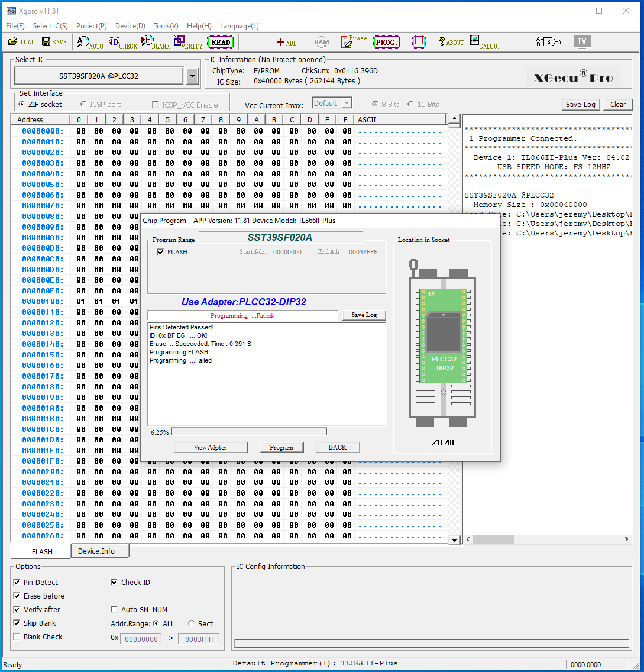Click the PROG. toolbar icon
644x672 pixels.
[386, 42]
